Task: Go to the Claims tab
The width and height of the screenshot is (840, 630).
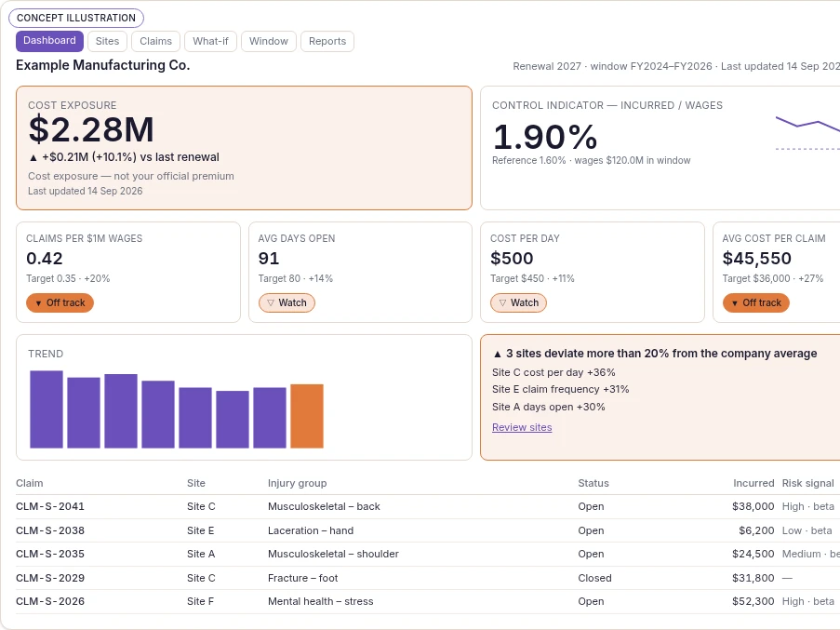Action: (x=155, y=41)
